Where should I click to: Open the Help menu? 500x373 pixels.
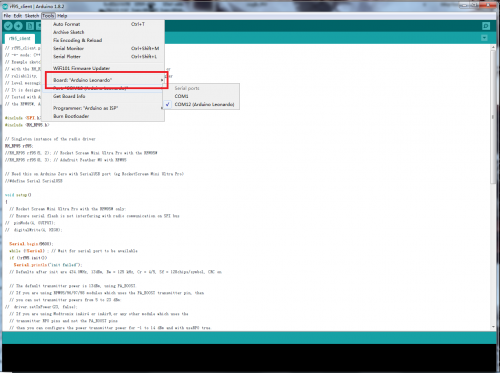click(x=62, y=16)
